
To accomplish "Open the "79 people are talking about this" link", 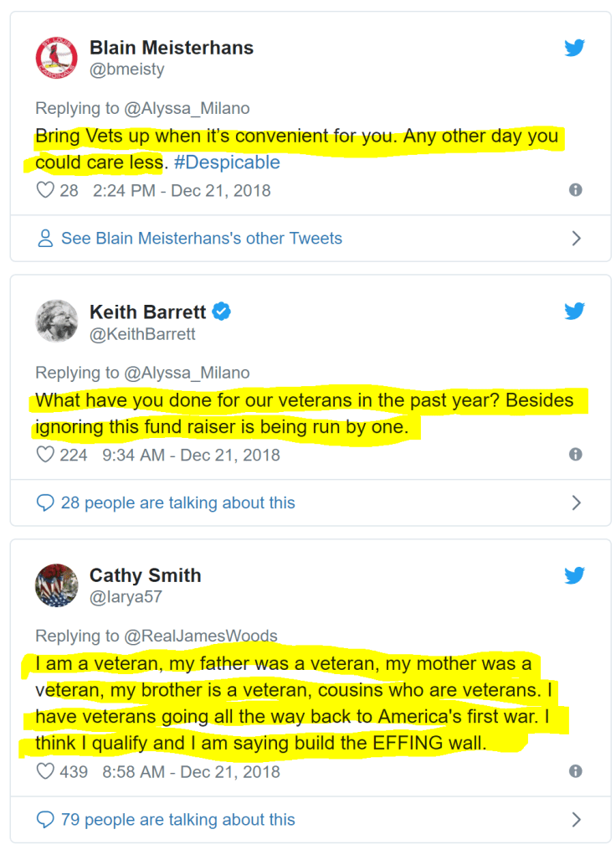I will click(177, 819).
